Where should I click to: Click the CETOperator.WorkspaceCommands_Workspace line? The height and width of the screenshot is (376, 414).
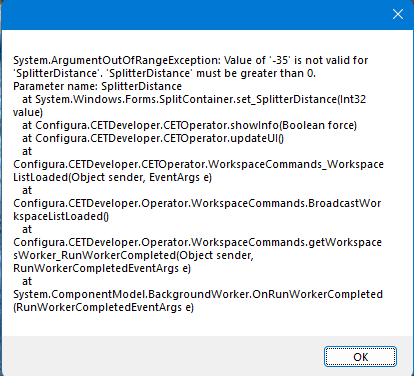pyautogui.click(x=198, y=164)
